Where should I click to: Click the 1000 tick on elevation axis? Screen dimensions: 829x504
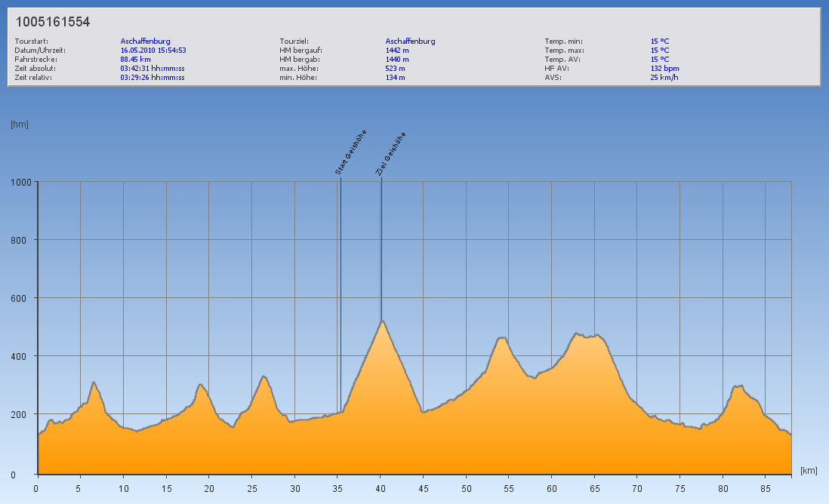20,182
